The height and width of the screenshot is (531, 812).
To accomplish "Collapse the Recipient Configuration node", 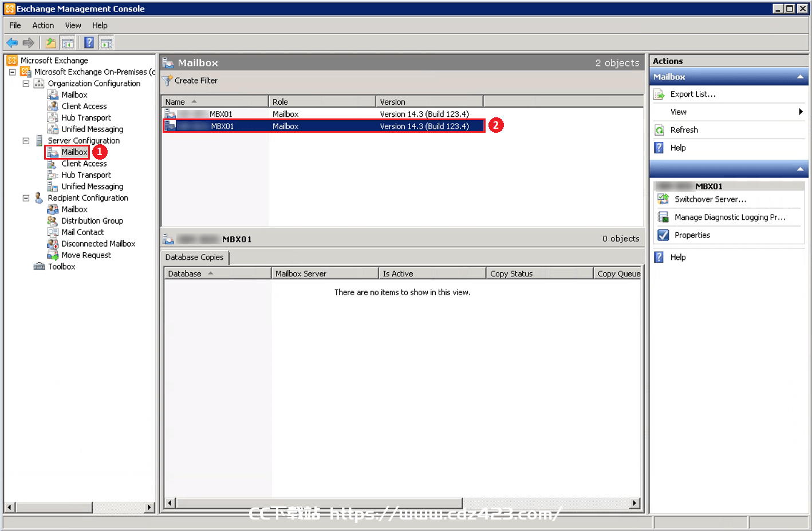I will click(x=26, y=198).
